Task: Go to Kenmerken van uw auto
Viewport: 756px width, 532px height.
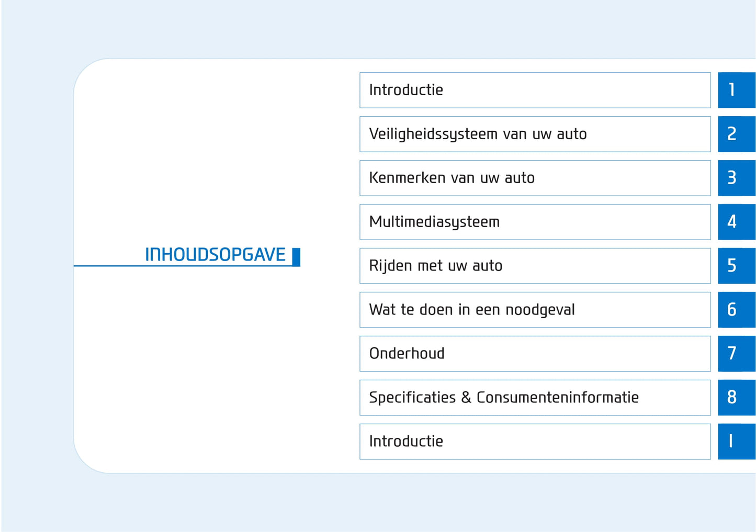Action: pos(535,178)
